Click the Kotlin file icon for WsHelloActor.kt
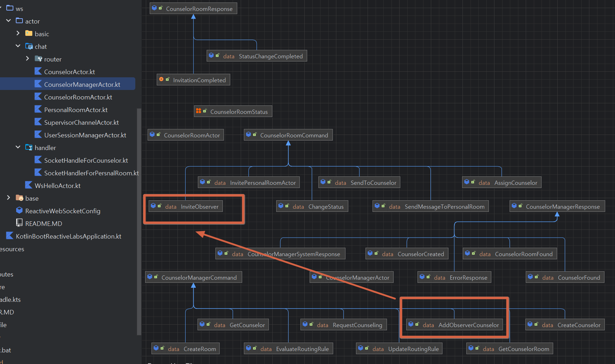Image resolution: width=615 pixels, height=364 pixels. tap(29, 186)
